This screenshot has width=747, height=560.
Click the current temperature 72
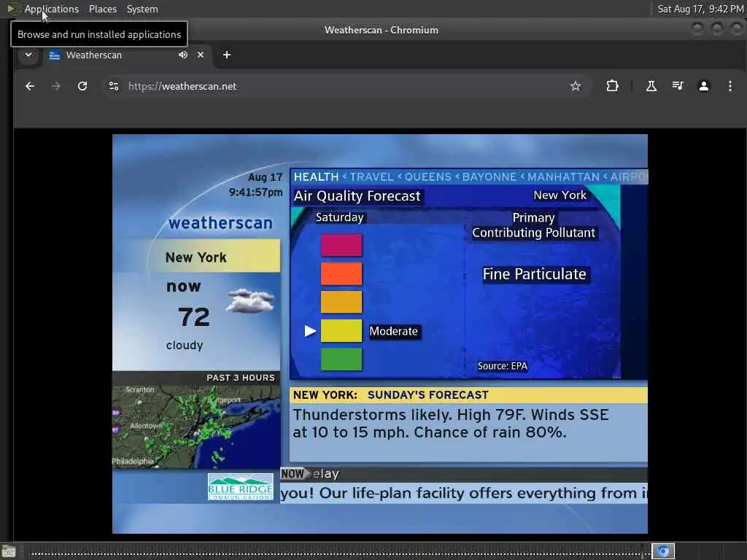point(194,317)
